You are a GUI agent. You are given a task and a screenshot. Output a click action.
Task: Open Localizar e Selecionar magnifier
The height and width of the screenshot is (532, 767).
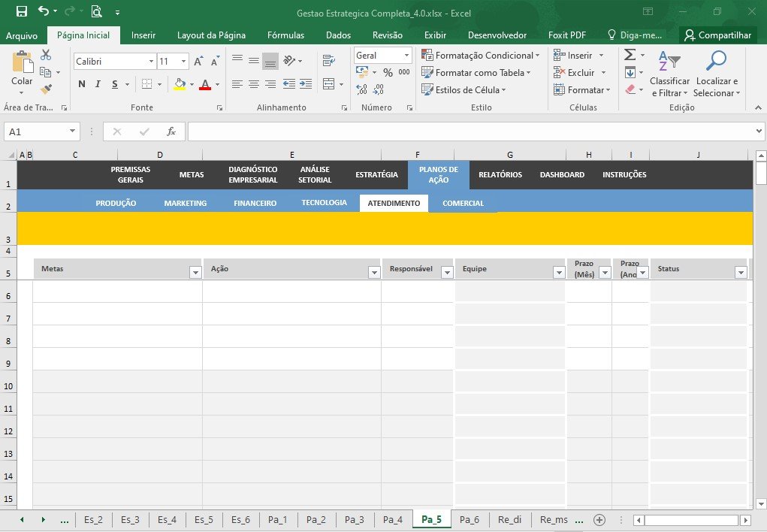click(x=716, y=74)
